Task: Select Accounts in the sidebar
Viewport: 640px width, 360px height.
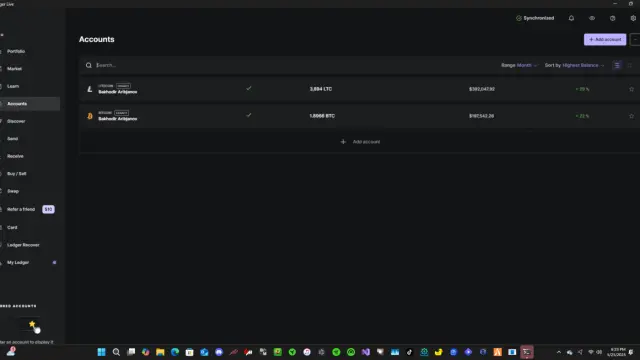Action: [x=17, y=104]
